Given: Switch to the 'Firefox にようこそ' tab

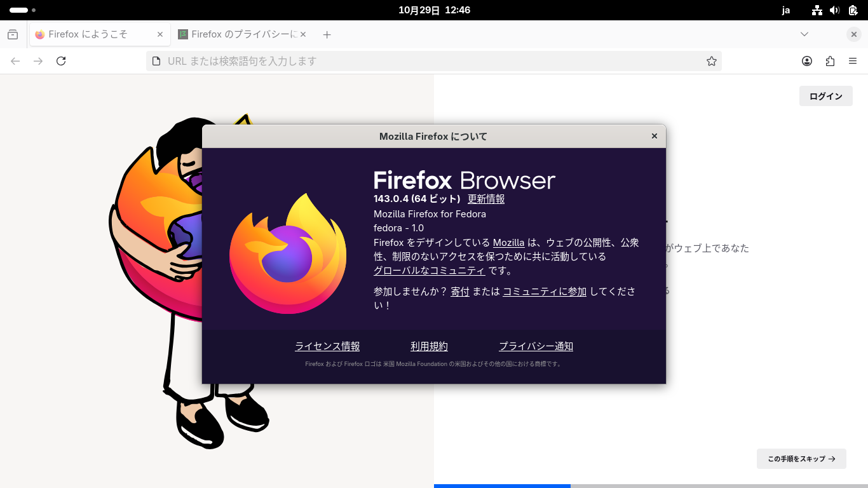Looking at the screenshot, I should [100, 34].
